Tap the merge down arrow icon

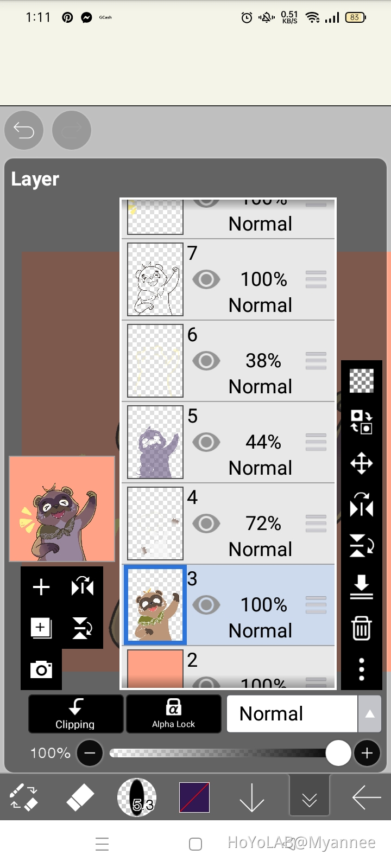tap(361, 587)
